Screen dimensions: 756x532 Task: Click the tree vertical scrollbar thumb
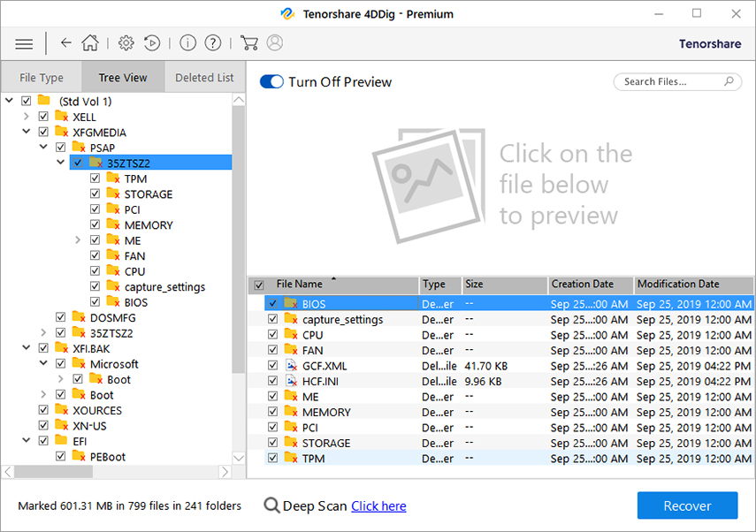238,239
